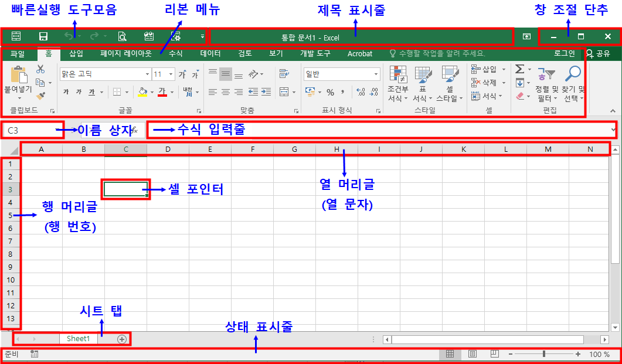Screen dimensions: 622x364
Task: Open Print Preview from quick access toolbar
Action: (x=122, y=37)
